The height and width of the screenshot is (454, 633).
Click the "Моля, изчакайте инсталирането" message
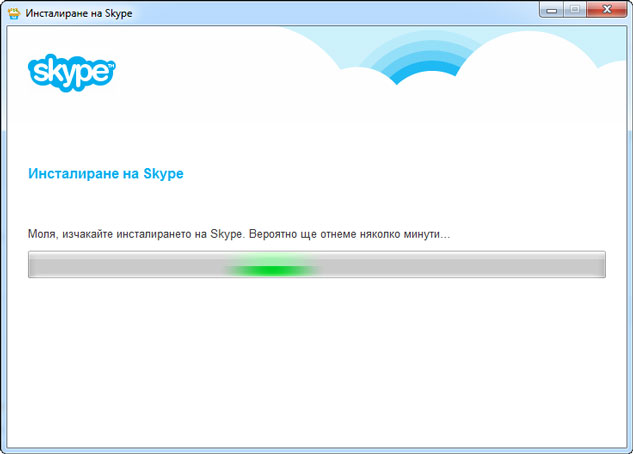(x=239, y=234)
